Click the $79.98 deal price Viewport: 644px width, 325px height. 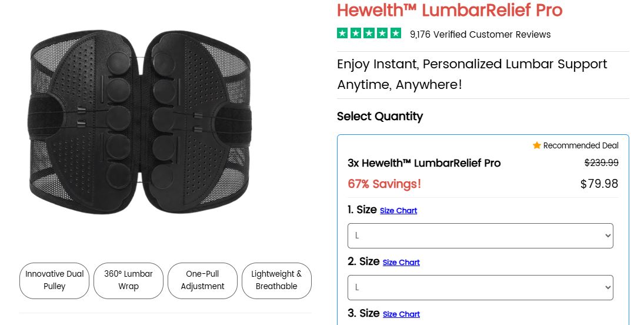(599, 184)
